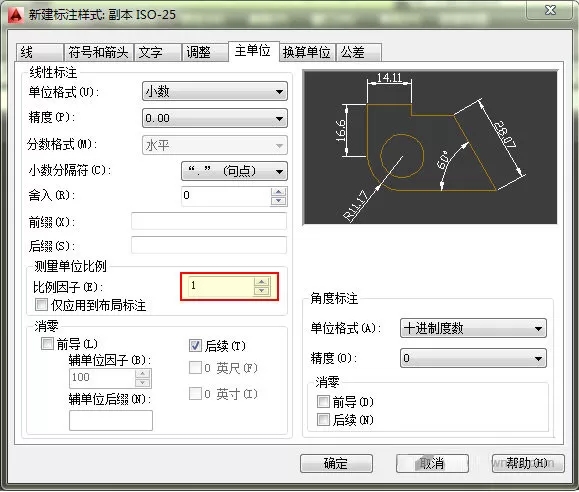The width and height of the screenshot is (579, 492).
Task: Toggle the 前导(D) checkbox under 角度标注
Action: click(x=323, y=401)
